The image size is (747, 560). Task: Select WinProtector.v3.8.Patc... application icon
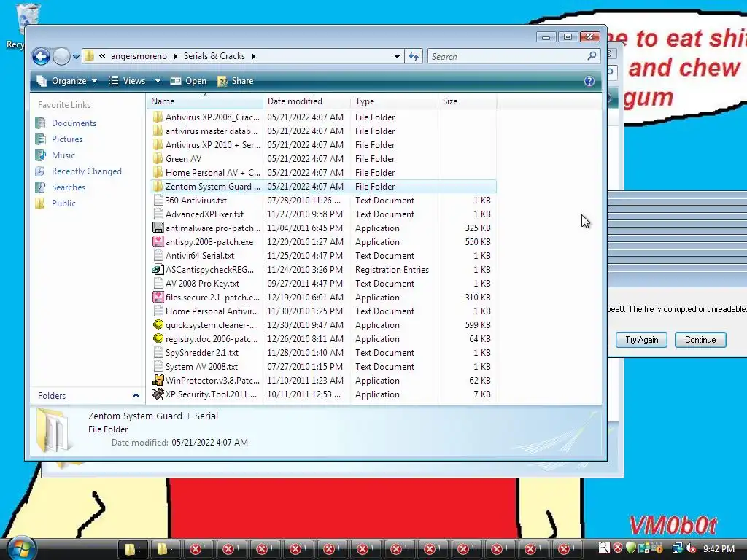[158, 381]
